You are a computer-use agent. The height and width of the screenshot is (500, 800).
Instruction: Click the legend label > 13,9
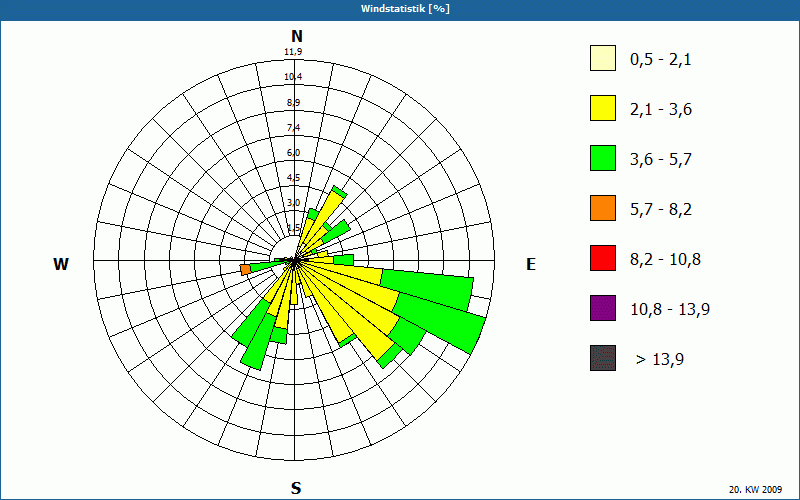(660, 360)
